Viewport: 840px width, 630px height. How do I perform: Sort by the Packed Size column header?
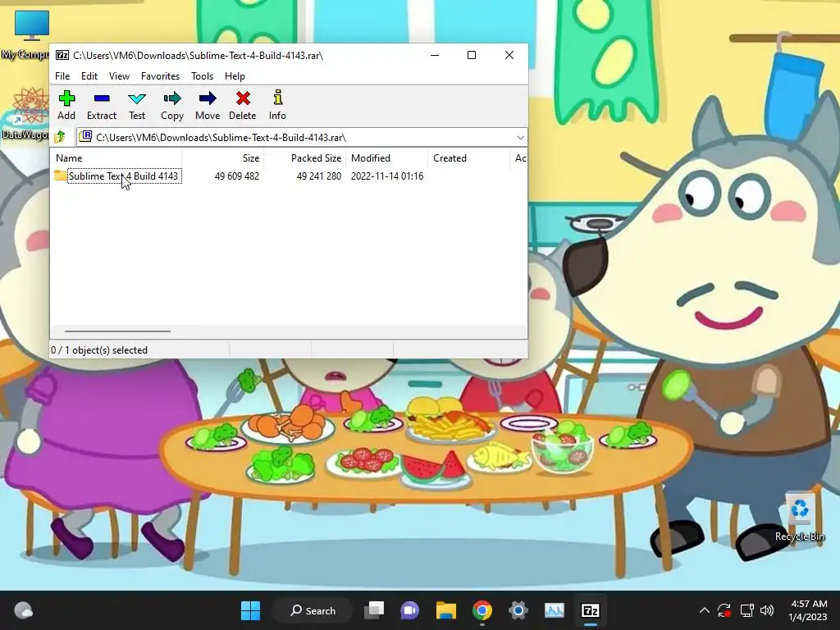(305, 158)
